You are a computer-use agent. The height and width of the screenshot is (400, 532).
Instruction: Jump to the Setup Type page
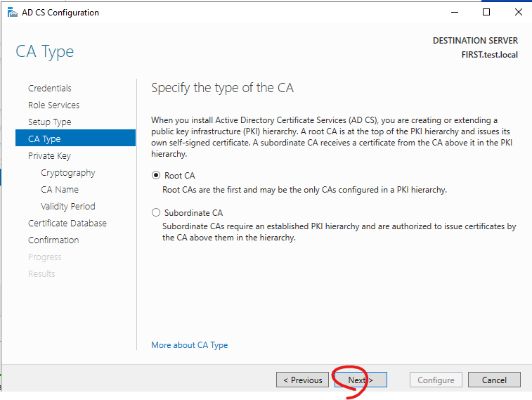tap(49, 122)
